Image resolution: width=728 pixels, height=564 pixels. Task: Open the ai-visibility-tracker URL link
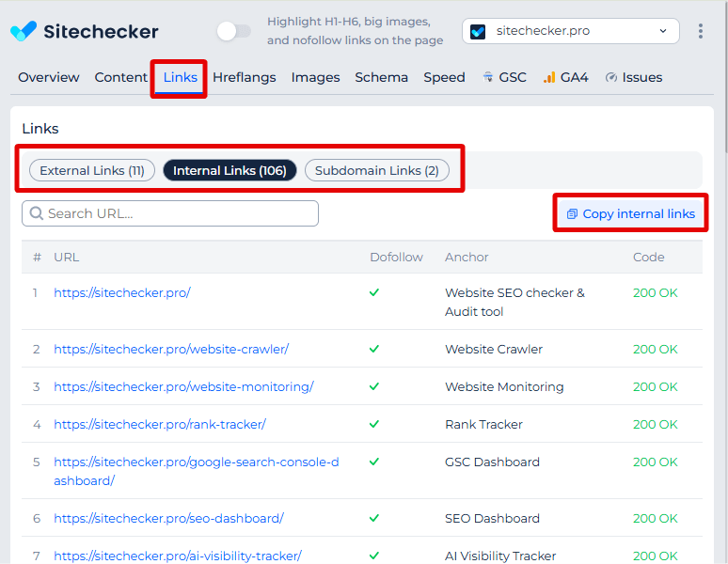178,556
